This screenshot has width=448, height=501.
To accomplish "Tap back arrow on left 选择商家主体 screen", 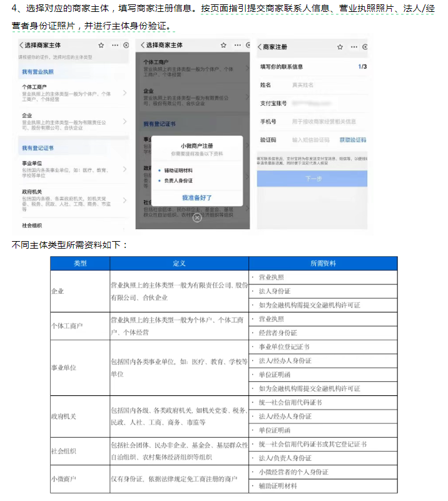I will click(x=21, y=46).
